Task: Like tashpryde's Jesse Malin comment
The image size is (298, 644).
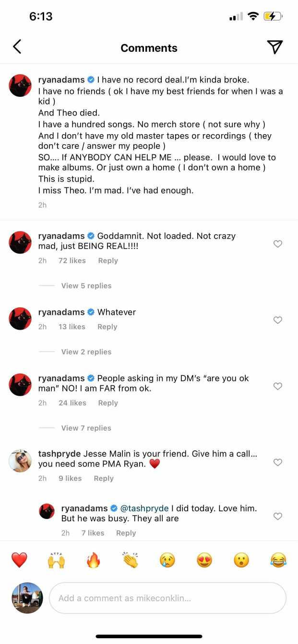Action: coord(277,462)
